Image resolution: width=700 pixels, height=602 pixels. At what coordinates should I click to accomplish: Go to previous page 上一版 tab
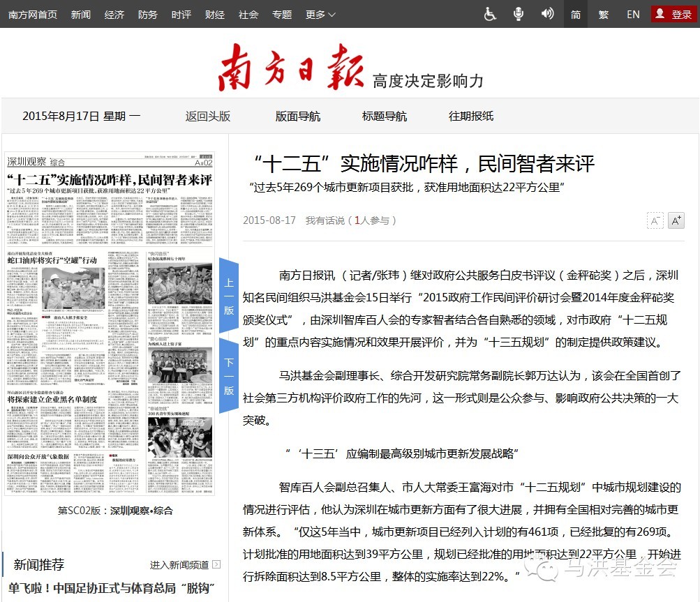tap(229, 296)
